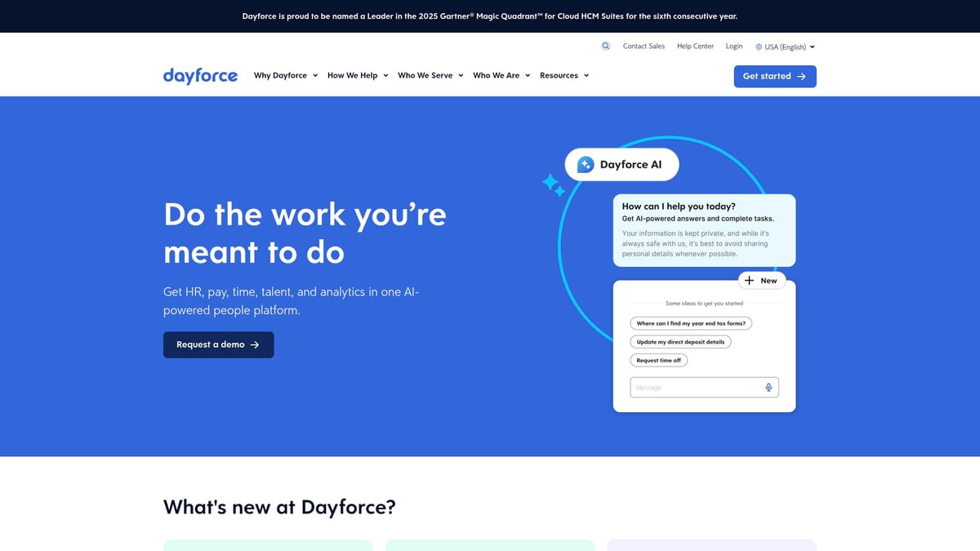The width and height of the screenshot is (980, 551).
Task: Expand the Resources navigation menu
Action: [x=563, y=76]
